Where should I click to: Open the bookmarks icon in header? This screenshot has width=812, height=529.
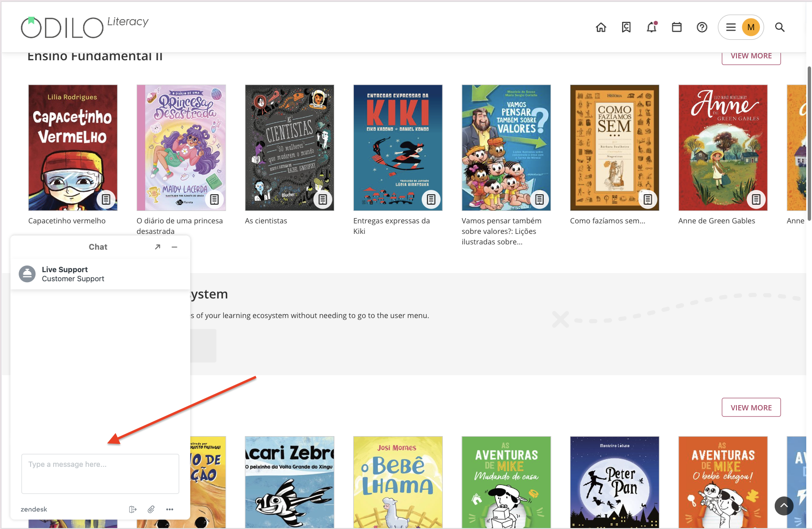coord(626,27)
